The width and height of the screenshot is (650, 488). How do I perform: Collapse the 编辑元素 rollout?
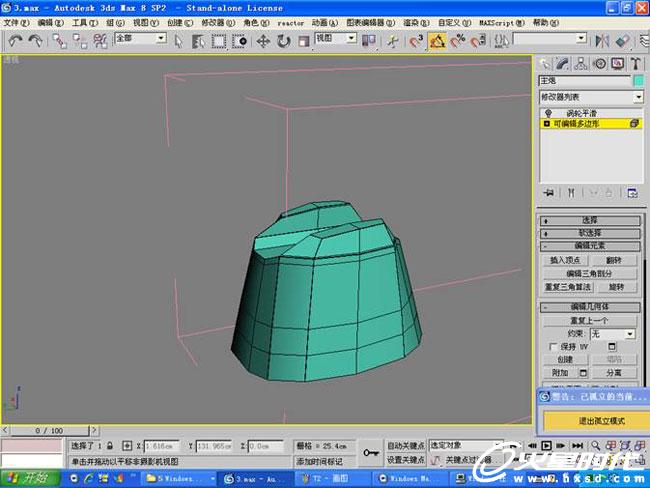[590, 246]
